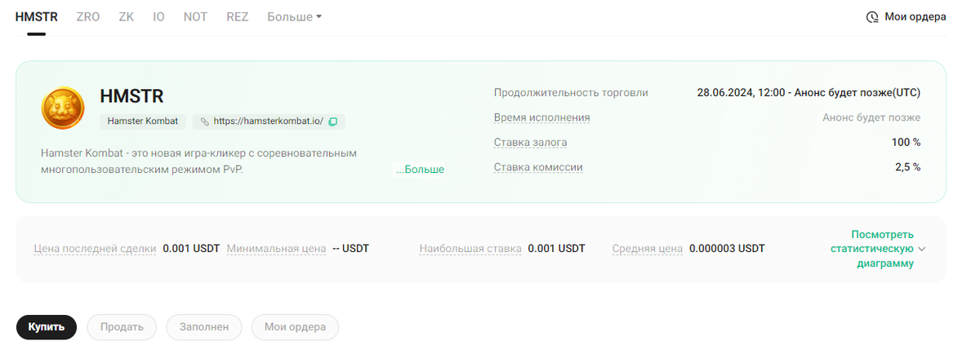Image resolution: width=980 pixels, height=363 pixels.
Task: Click the 2,5 % commission value
Action: [908, 167]
